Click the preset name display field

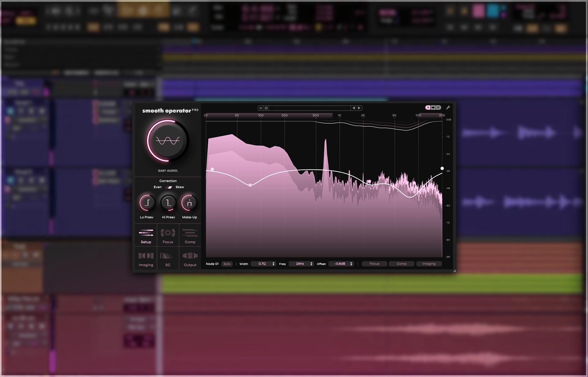tap(310, 108)
